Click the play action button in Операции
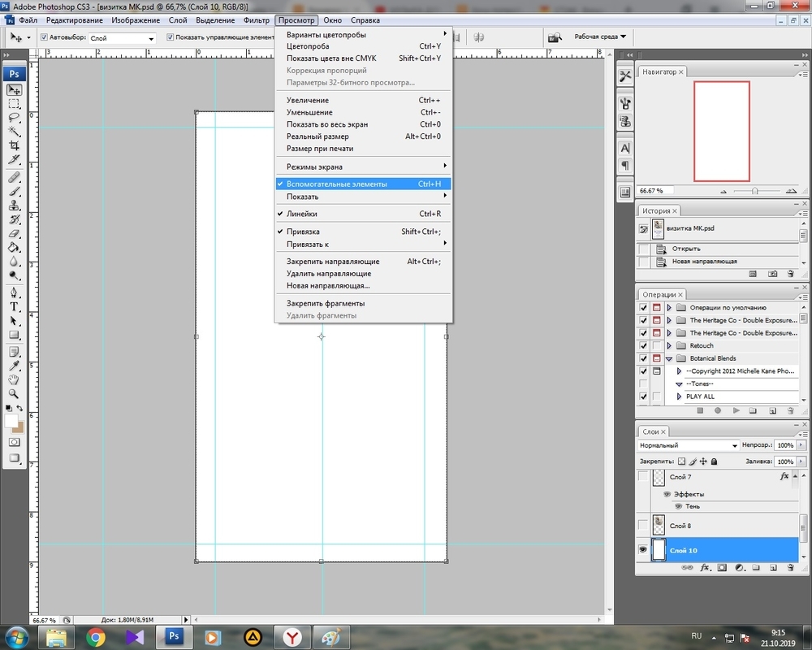Screen dimensions: 812x650 (736, 411)
